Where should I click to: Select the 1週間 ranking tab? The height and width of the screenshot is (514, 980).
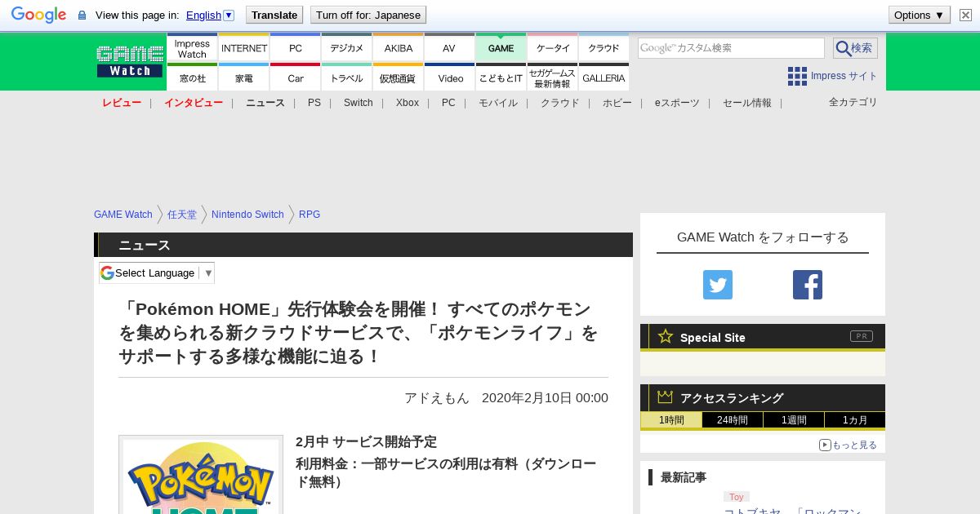[794, 420]
